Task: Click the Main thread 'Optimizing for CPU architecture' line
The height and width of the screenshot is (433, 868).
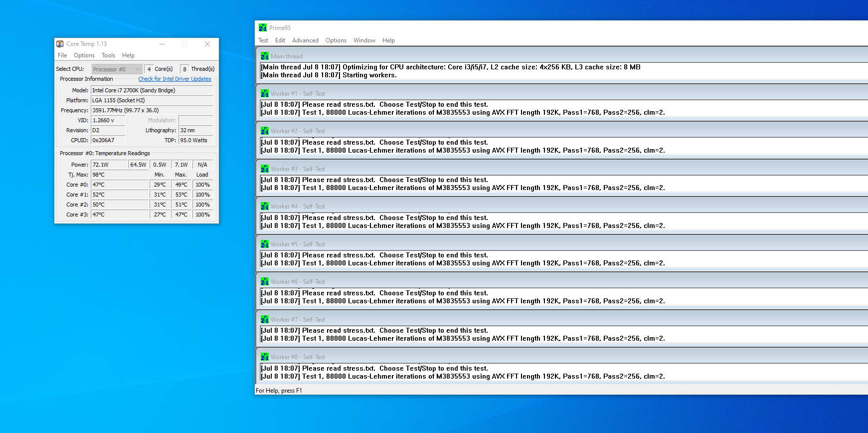Action: pos(451,67)
